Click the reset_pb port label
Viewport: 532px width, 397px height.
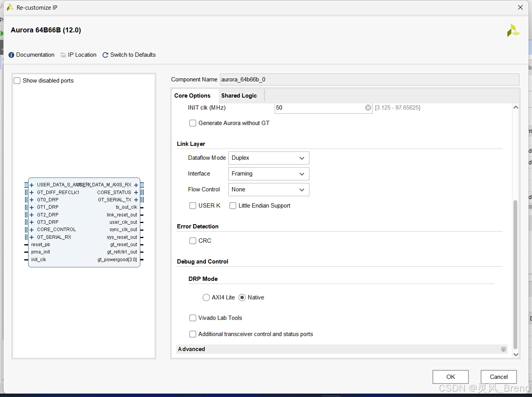pyautogui.click(x=40, y=245)
